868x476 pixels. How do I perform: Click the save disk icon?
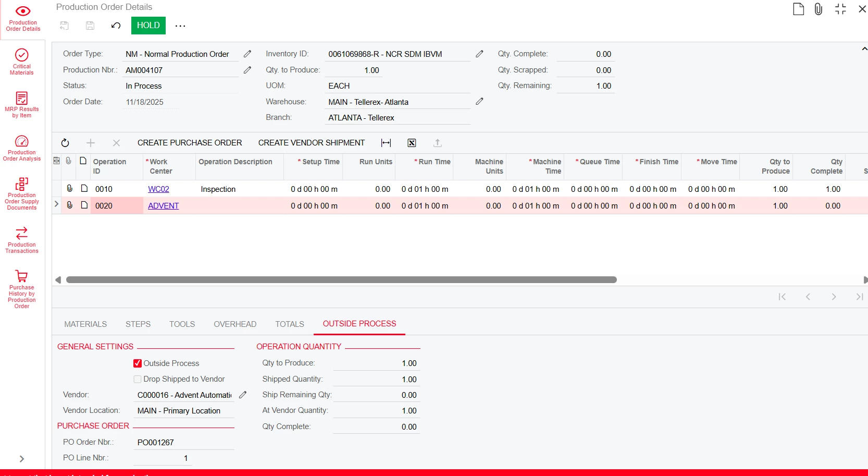point(90,26)
